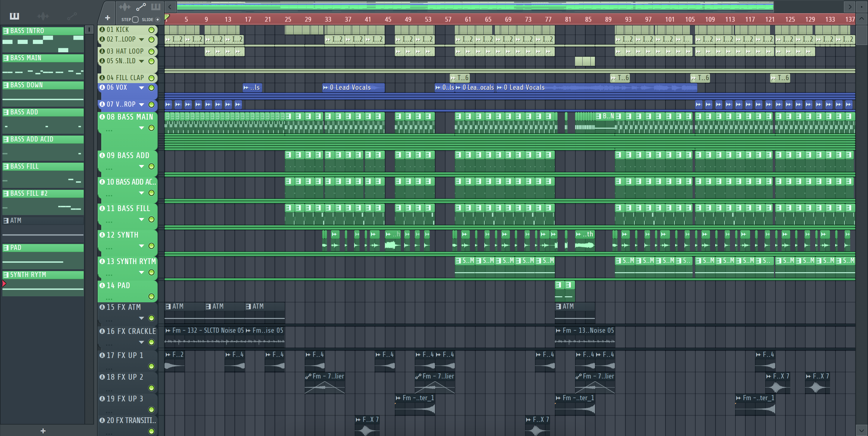This screenshot has width=868, height=436.
Task: Collapse the 06 VOX track group arrow
Action: 142,88
